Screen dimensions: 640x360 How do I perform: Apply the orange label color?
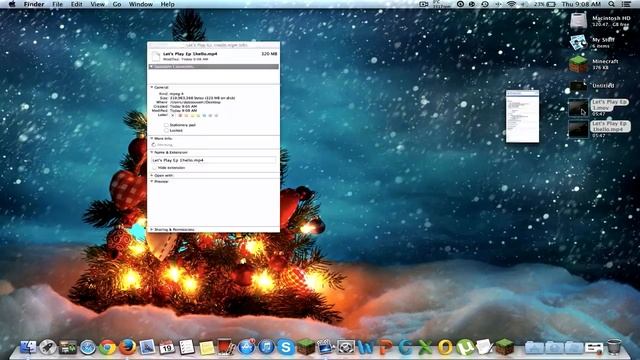(186, 116)
